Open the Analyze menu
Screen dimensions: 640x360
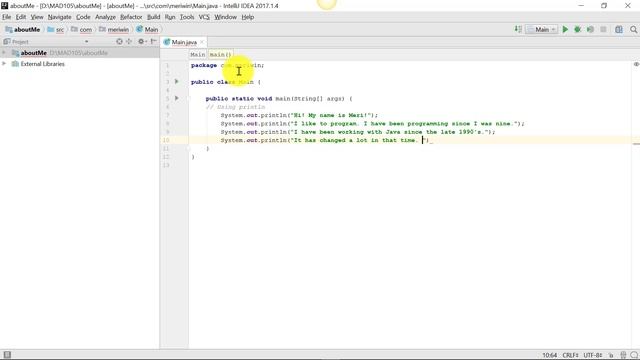coord(105,17)
